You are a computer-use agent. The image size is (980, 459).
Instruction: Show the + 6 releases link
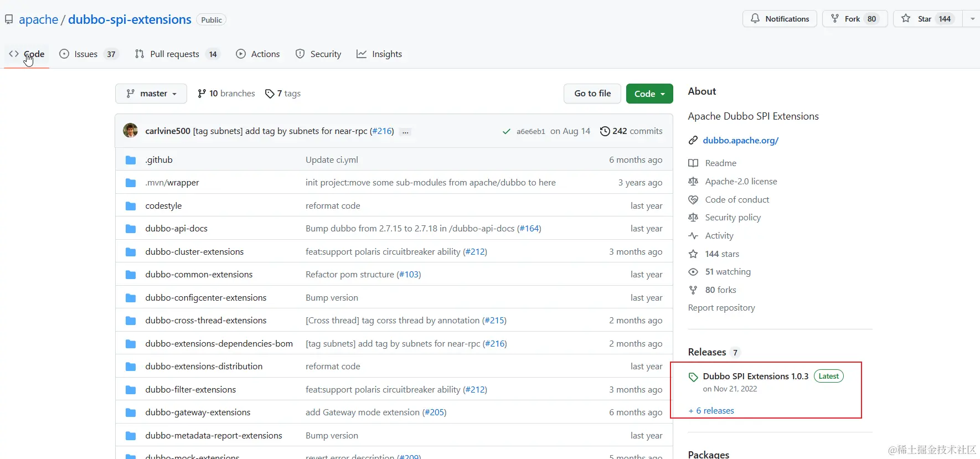coord(711,411)
